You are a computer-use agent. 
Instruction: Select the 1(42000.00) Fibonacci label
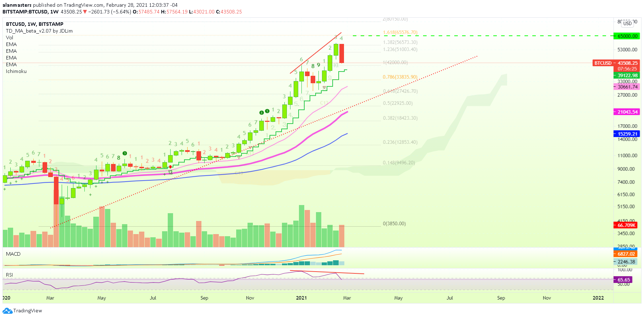[x=395, y=62]
